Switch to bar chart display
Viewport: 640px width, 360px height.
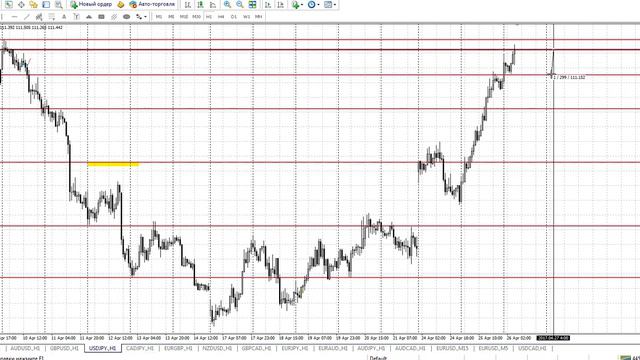click(x=188, y=4)
